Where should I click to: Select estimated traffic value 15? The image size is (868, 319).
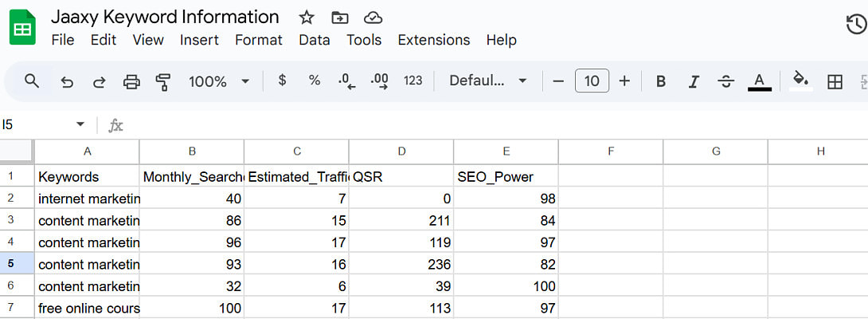tap(297, 221)
